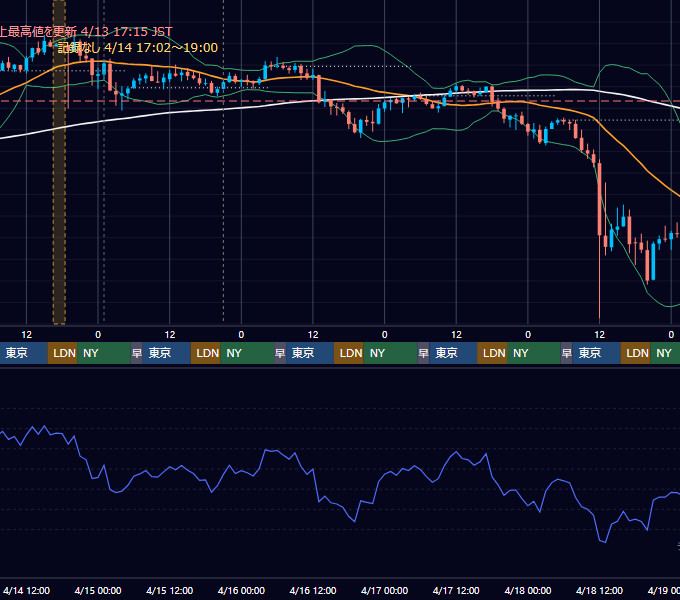Click the '4/18 00:00' date axis label
Viewport: 680px width, 600px height.
(528, 590)
